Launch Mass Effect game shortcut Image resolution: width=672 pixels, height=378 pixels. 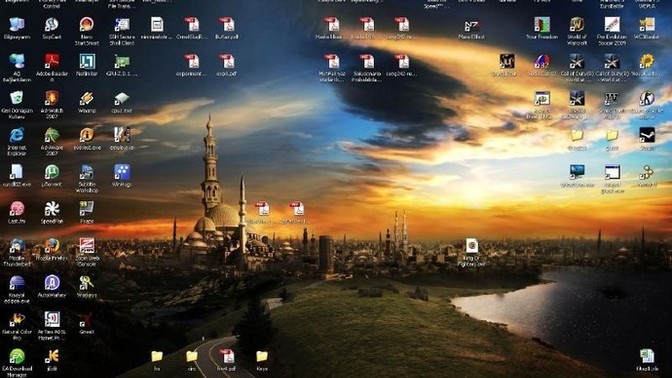[471, 25]
